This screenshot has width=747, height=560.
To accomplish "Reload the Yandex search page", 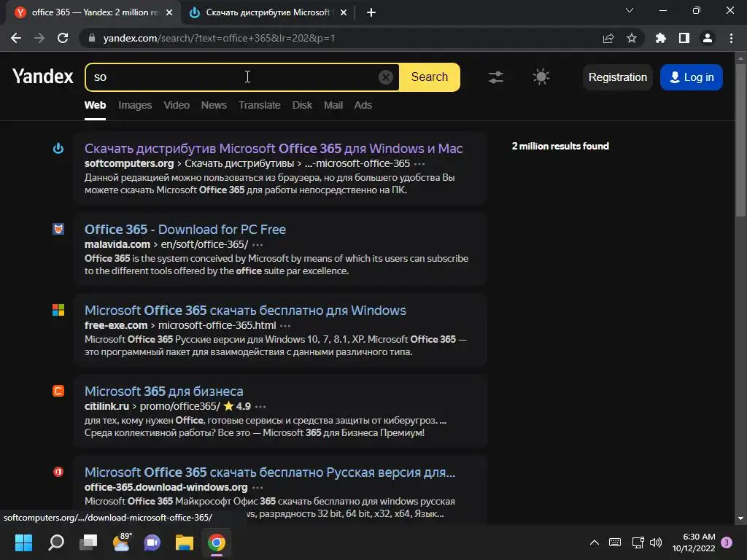I will point(63,38).
